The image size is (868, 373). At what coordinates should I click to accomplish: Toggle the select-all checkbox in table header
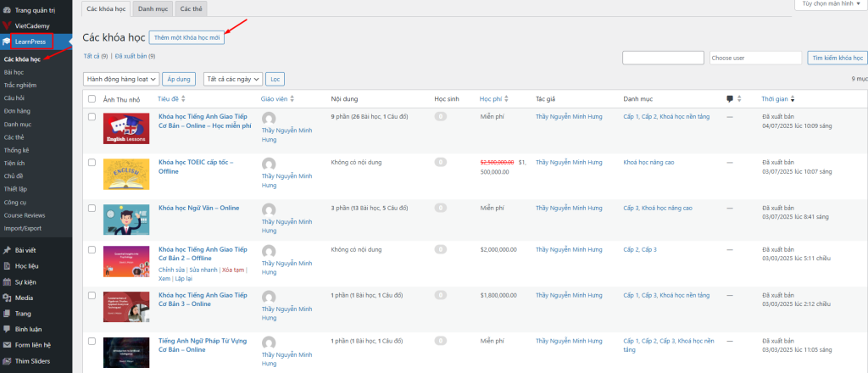click(92, 98)
